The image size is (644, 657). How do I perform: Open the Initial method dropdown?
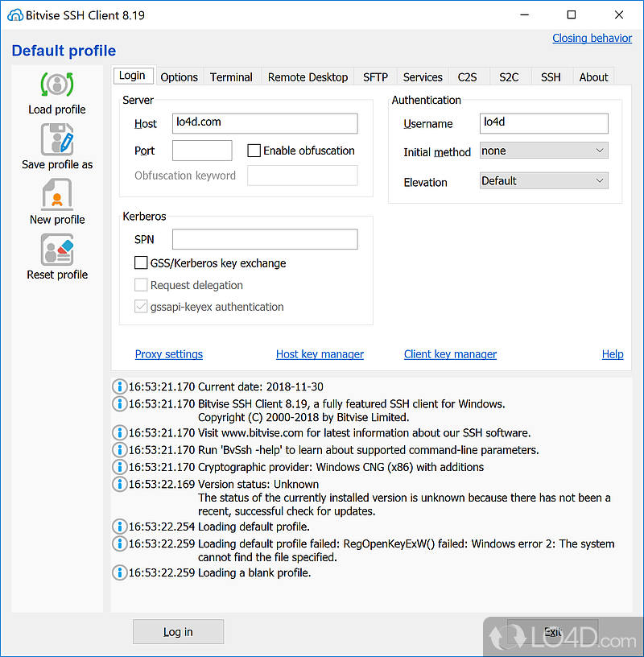click(544, 151)
